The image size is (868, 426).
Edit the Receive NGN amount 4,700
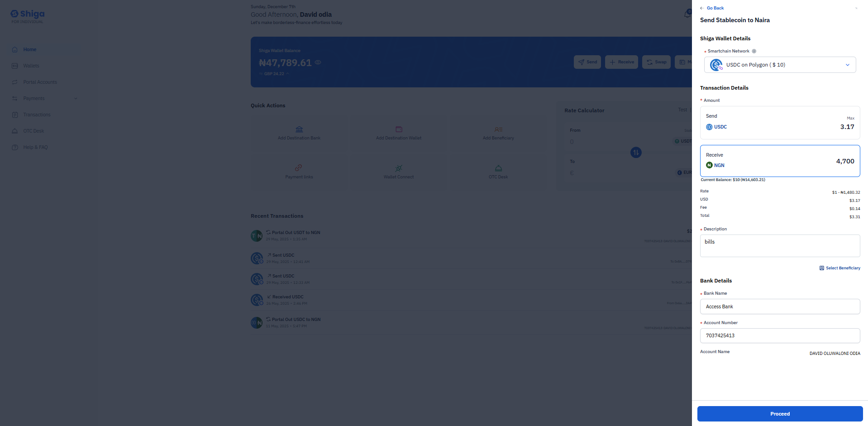coord(845,162)
